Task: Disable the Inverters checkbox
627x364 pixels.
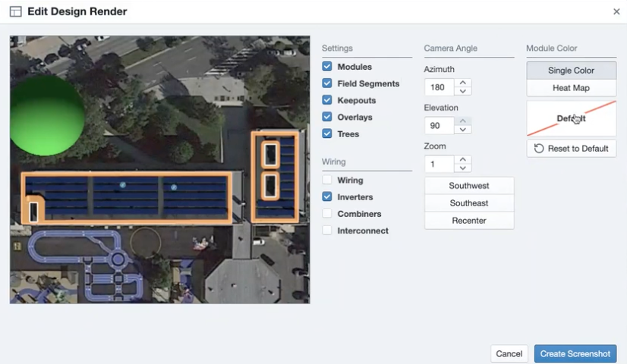Action: click(326, 196)
